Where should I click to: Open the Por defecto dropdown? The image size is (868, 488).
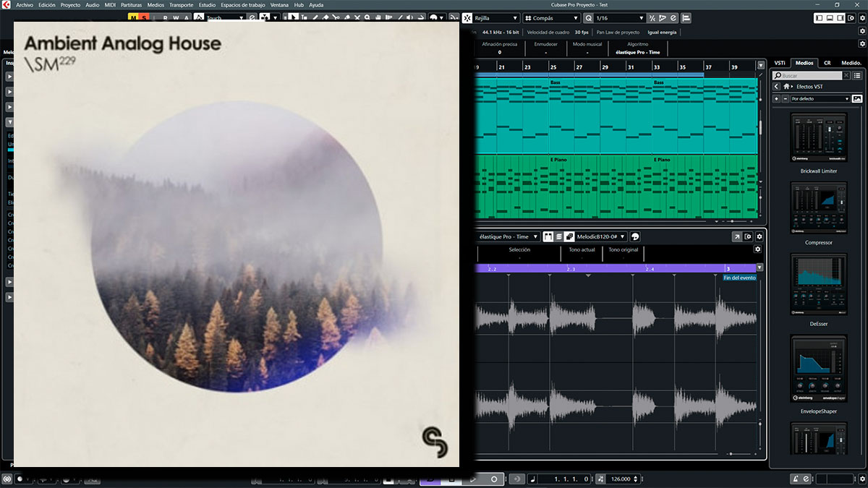coord(820,98)
